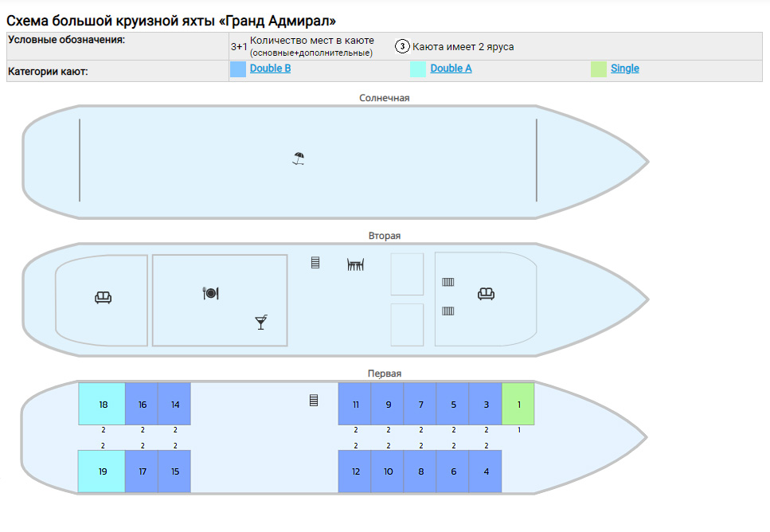
Task: Click the staircase icon on the second deck
Action: tap(315, 263)
